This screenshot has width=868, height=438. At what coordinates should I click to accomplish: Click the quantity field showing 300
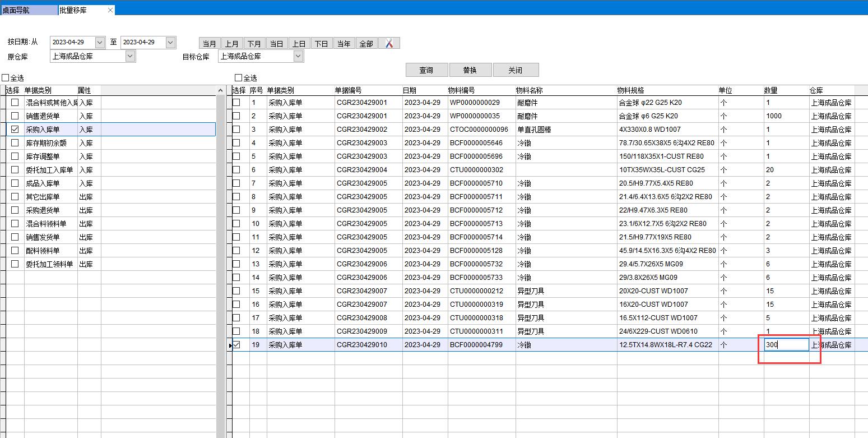pyautogui.click(x=786, y=345)
